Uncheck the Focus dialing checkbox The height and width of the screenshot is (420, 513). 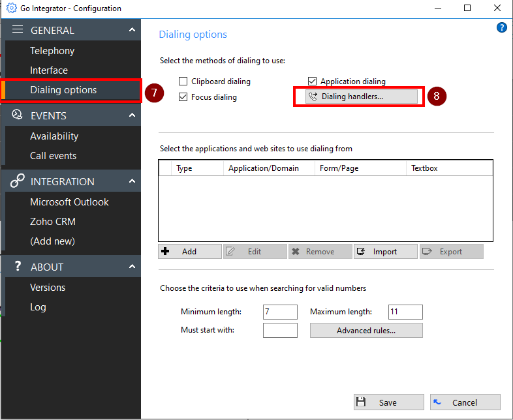click(x=183, y=97)
